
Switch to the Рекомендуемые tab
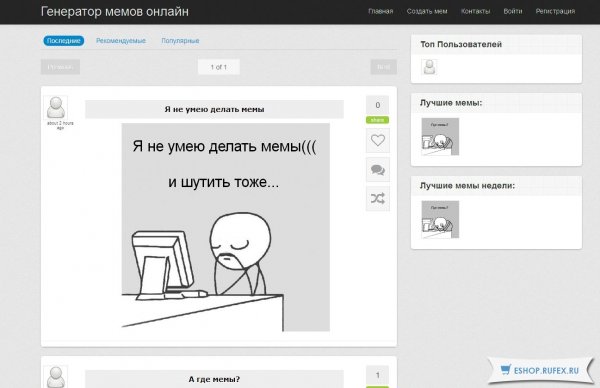[121, 41]
